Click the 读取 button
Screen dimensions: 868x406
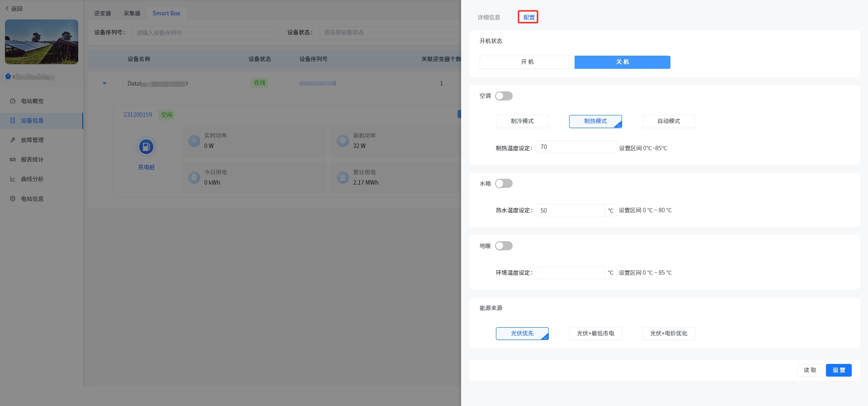810,370
